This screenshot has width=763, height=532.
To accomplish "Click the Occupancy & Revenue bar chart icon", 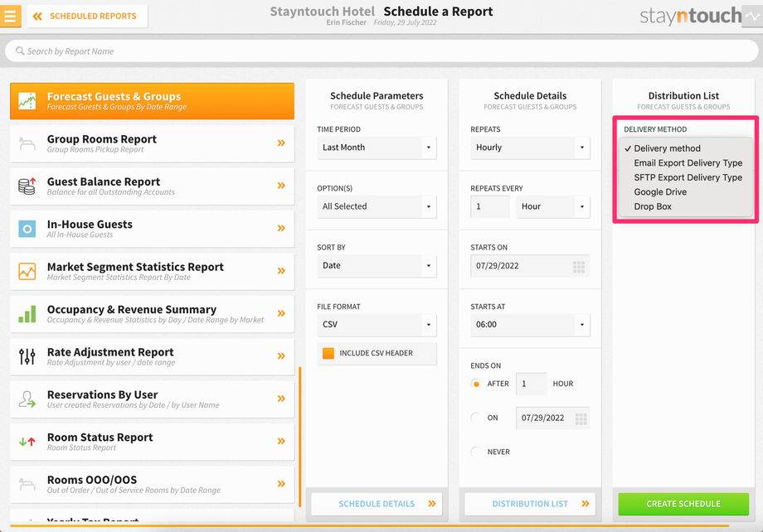I will coord(27,314).
